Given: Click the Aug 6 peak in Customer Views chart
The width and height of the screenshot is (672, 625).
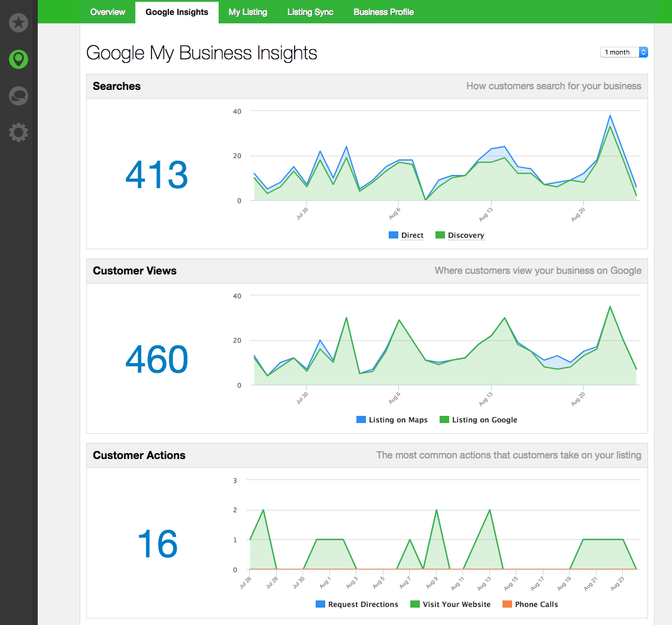Looking at the screenshot, I should click(x=399, y=320).
